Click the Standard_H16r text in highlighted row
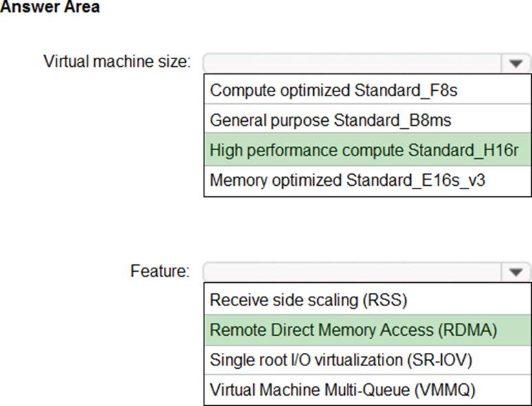The height and width of the screenshot is (406, 532). [463, 150]
